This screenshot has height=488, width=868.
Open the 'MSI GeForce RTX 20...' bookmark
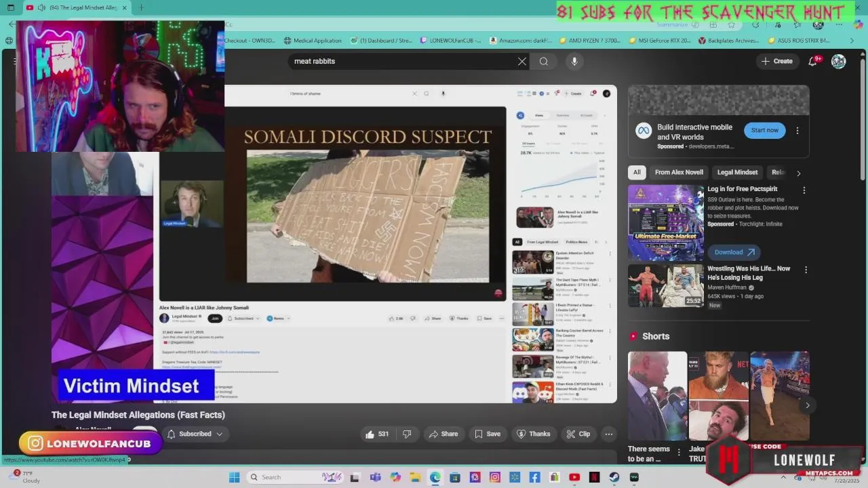(x=660, y=41)
